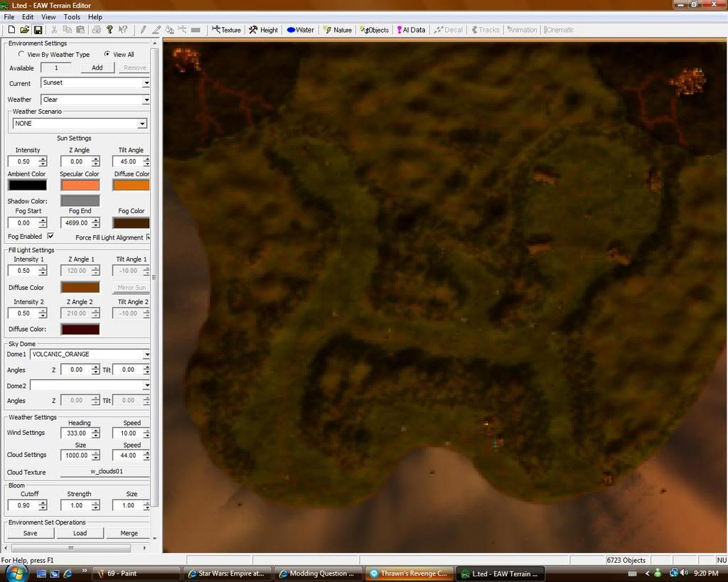Open the volume control in the system tray
The height and width of the screenshot is (582, 728).
(x=685, y=573)
